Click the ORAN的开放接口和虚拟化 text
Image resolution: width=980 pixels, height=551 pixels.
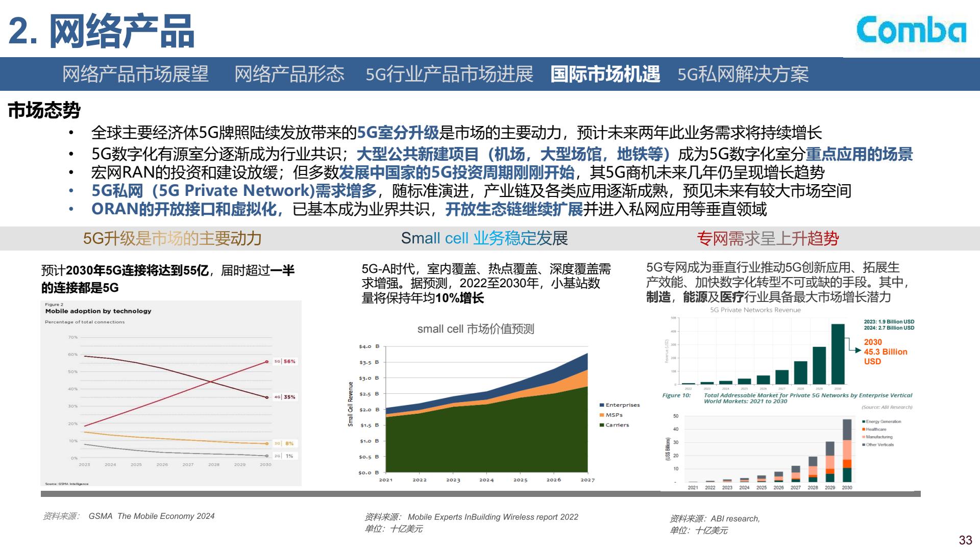coord(185,209)
